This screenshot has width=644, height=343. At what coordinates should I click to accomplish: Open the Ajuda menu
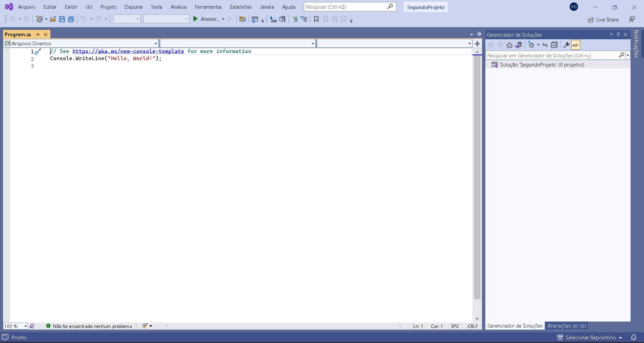click(289, 7)
